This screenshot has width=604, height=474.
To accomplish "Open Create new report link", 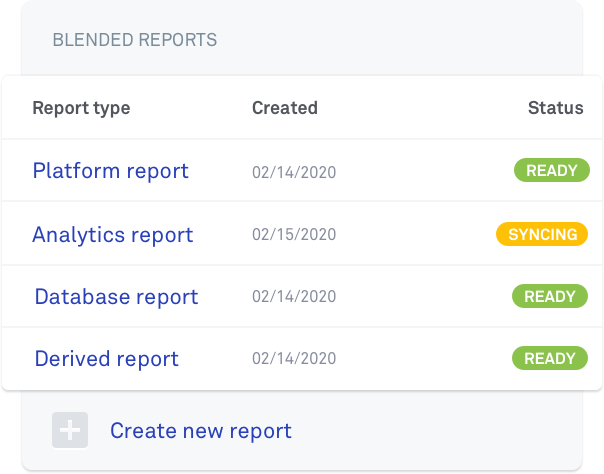I will point(200,431).
